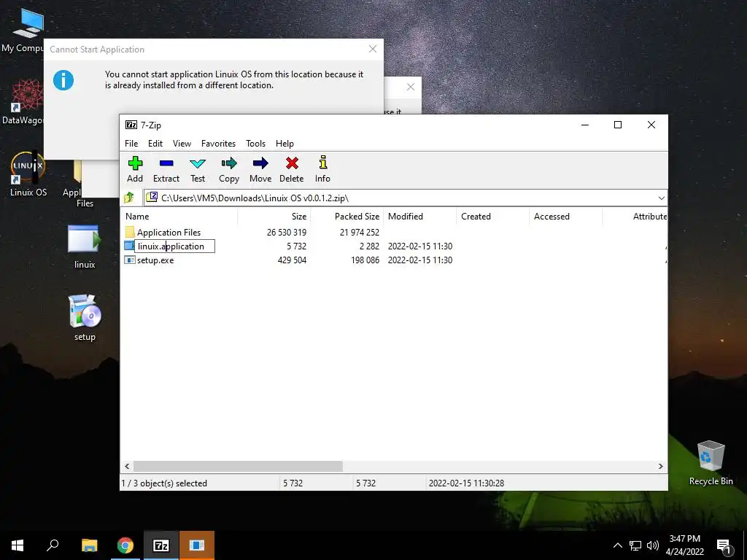Open the Info tool in 7-Zip

(322, 169)
